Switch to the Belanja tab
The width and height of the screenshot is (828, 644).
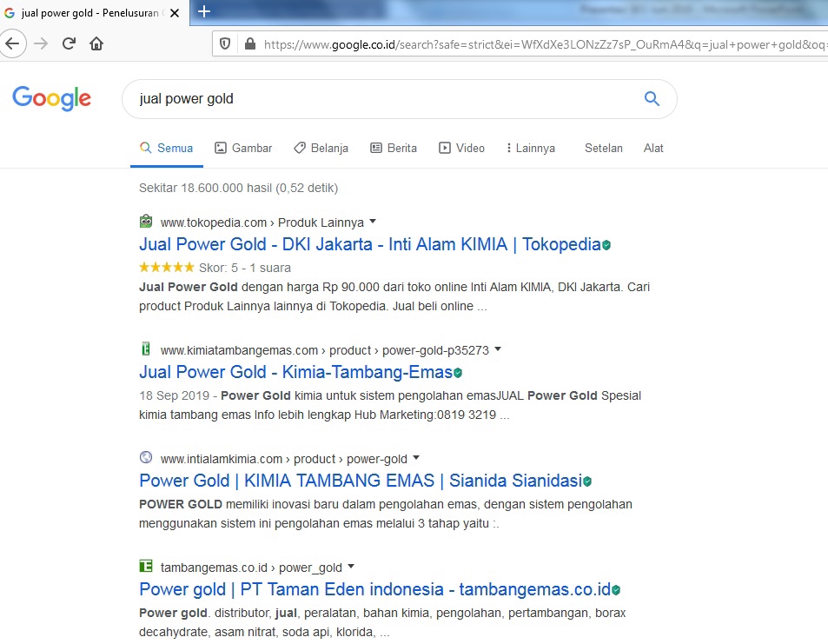pos(321,148)
